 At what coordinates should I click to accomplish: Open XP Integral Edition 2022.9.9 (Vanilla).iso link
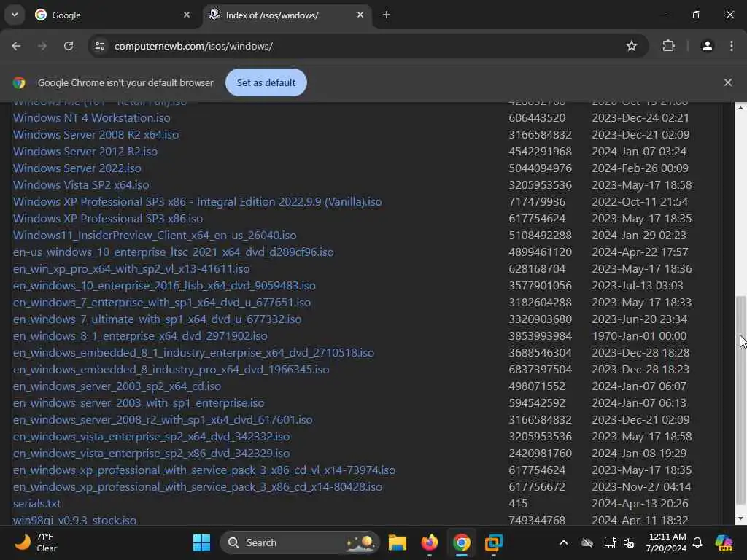[x=197, y=201]
